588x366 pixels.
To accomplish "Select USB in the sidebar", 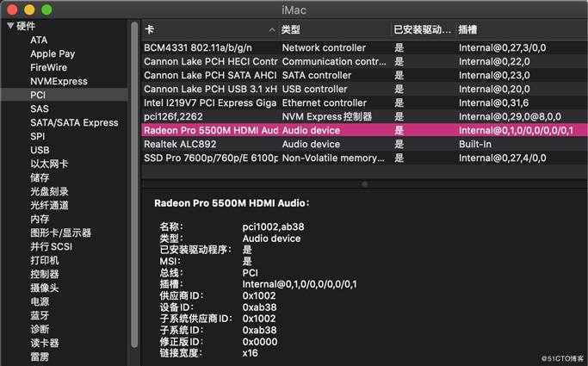I will point(40,150).
